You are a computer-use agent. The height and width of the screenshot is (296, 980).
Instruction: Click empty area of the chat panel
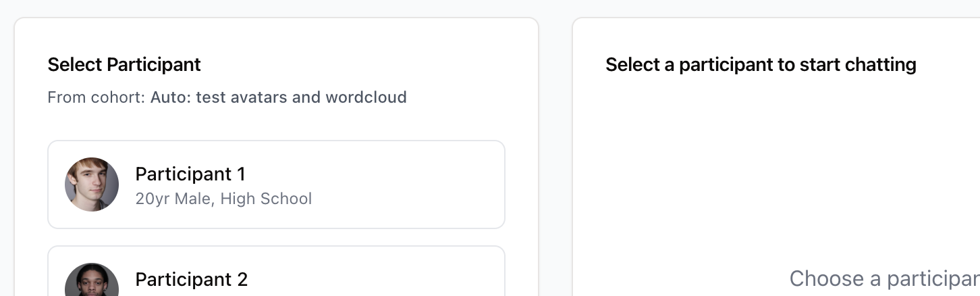coord(776,169)
